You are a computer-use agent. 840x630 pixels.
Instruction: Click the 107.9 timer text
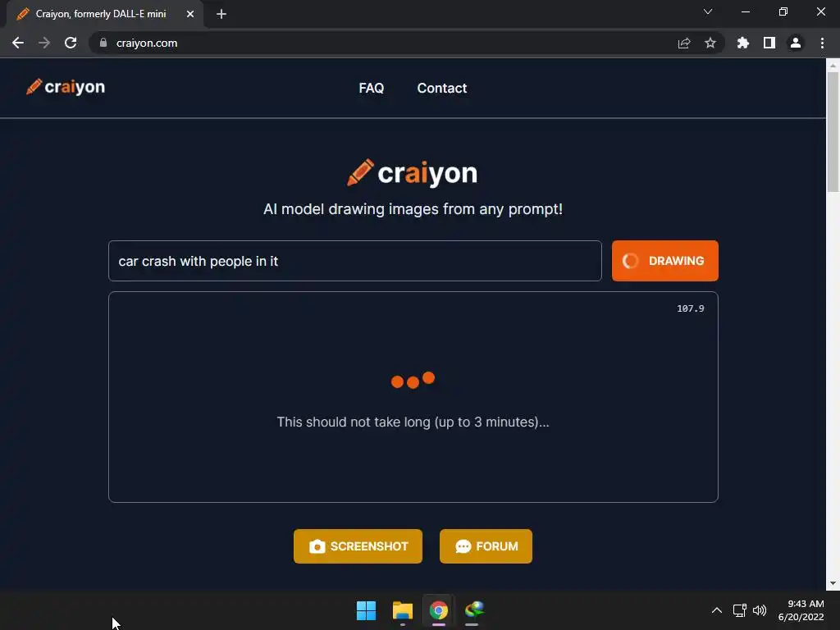click(691, 308)
